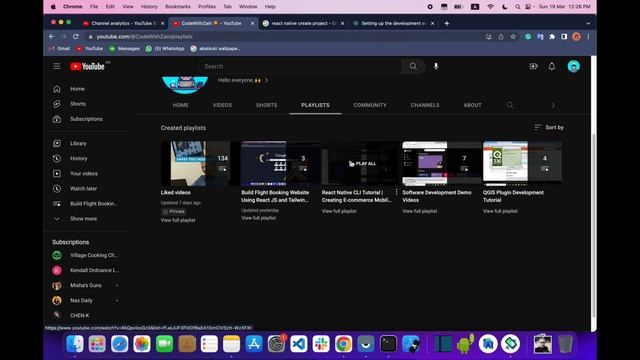Open Terminal from the Dock
Image resolution: width=640 pixels, height=360 pixels.
(388, 344)
